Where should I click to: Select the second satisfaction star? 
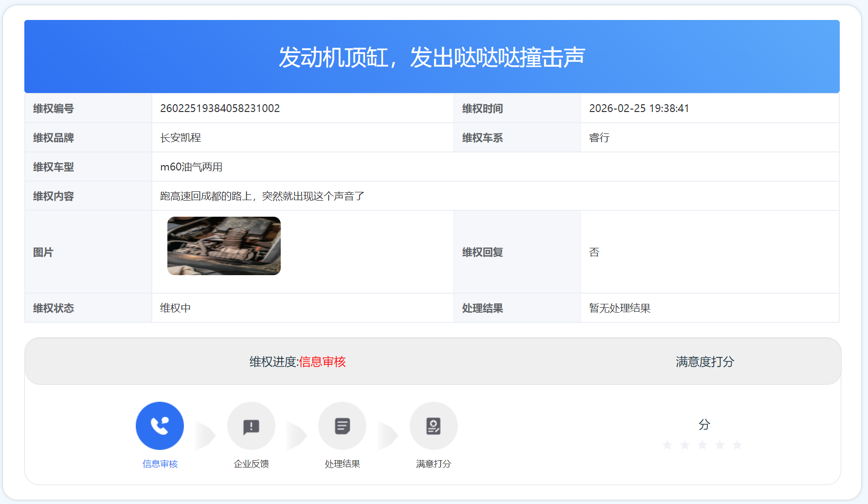[685, 445]
